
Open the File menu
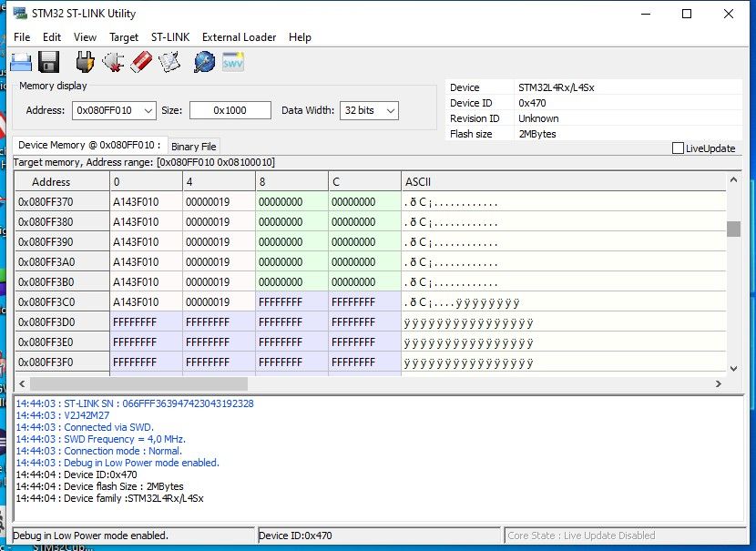[x=22, y=37]
